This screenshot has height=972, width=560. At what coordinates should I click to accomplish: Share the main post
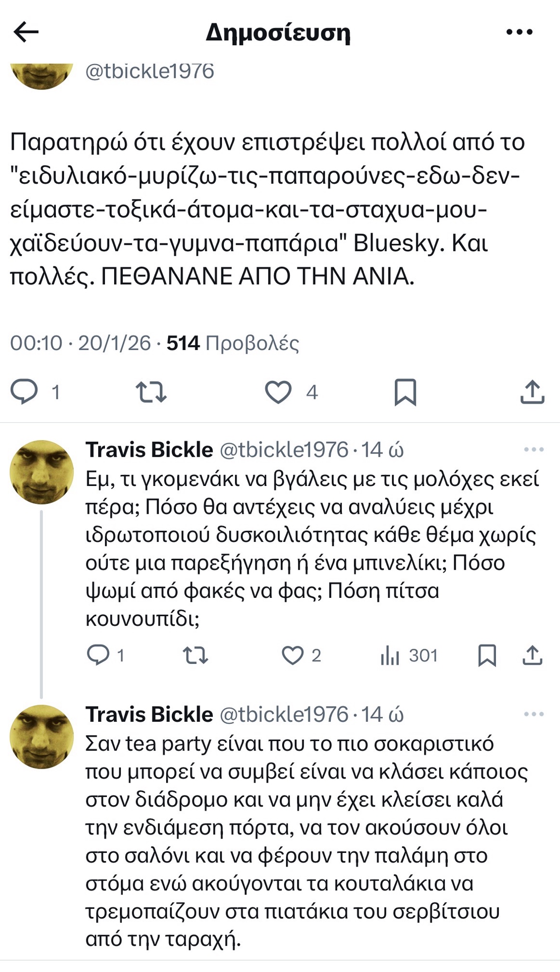tap(532, 392)
